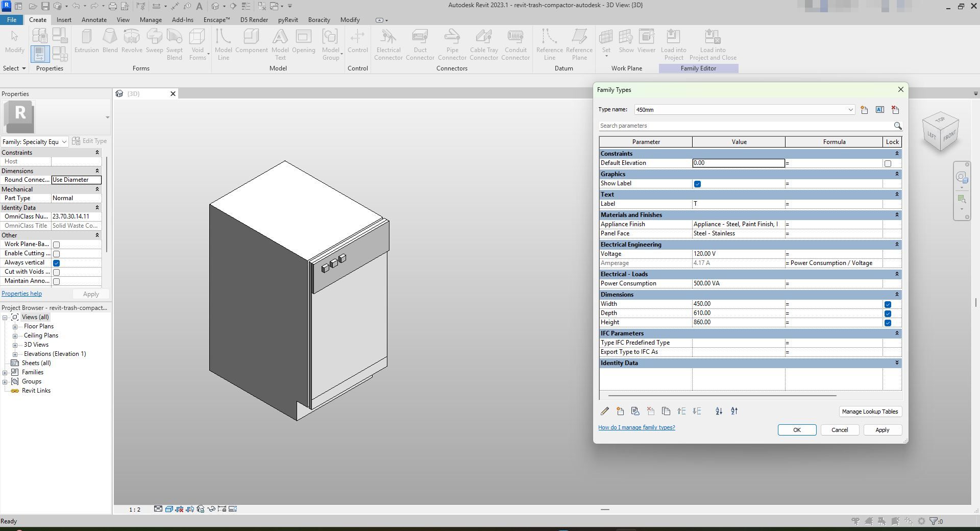Add a Duct Connector
Screen dimensions: 980x531
(x=420, y=44)
